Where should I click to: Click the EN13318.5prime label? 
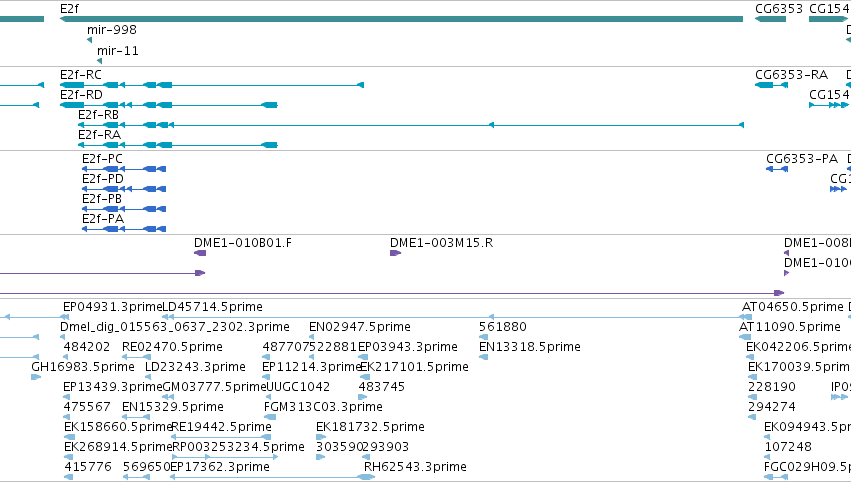coord(530,347)
